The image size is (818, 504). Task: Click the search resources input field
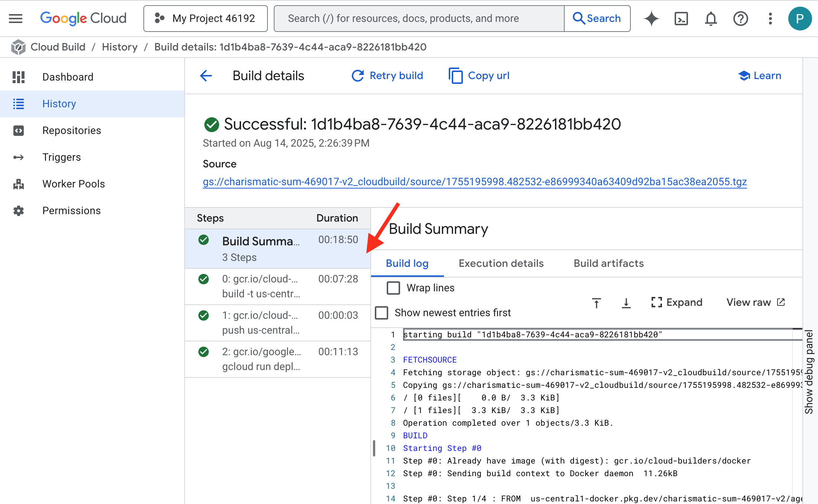tap(419, 18)
